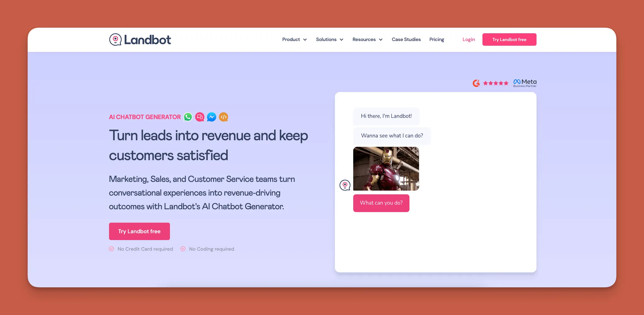Click the five-star rating next to G2
Viewport: 644px width, 315px height.
pyautogui.click(x=496, y=83)
